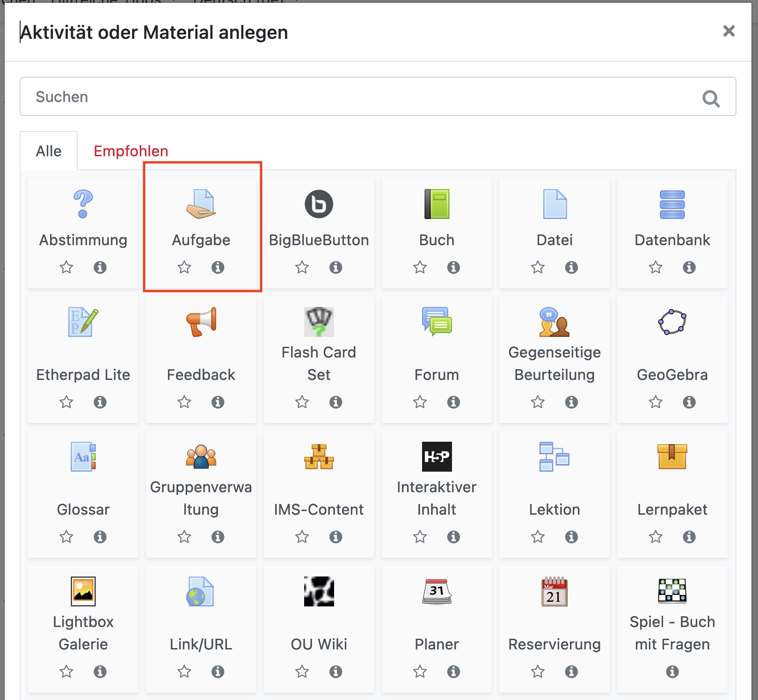This screenshot has width=758, height=700.
Task: Click the Planer calendar icon
Action: [437, 591]
